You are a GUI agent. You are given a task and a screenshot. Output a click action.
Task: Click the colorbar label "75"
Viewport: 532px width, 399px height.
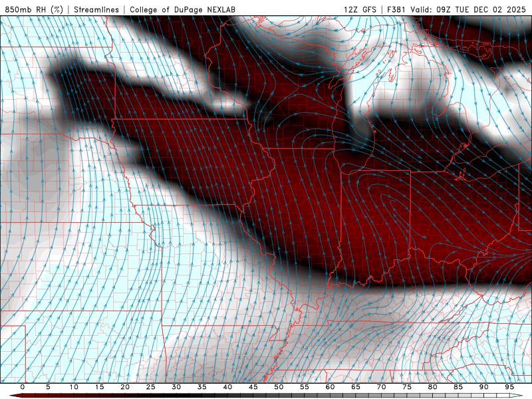click(407, 387)
